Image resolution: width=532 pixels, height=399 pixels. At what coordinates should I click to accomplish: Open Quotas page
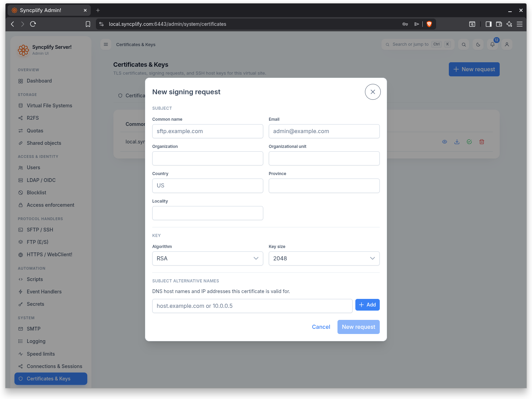pyautogui.click(x=51, y=131)
